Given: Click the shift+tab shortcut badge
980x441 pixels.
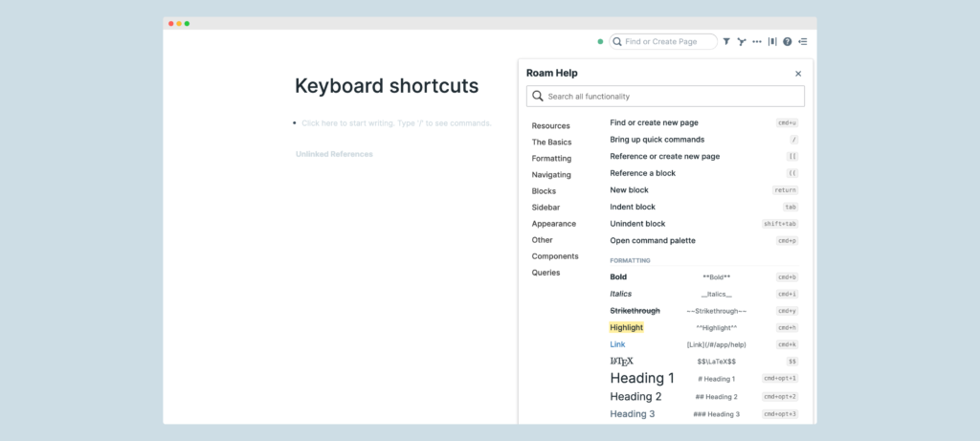Looking at the screenshot, I should [780, 224].
